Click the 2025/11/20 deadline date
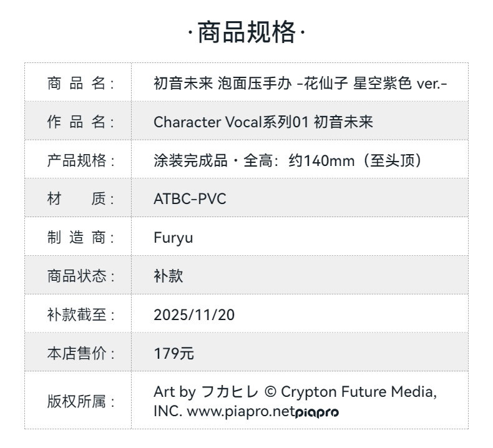The image size is (493, 448). pyautogui.click(x=194, y=315)
